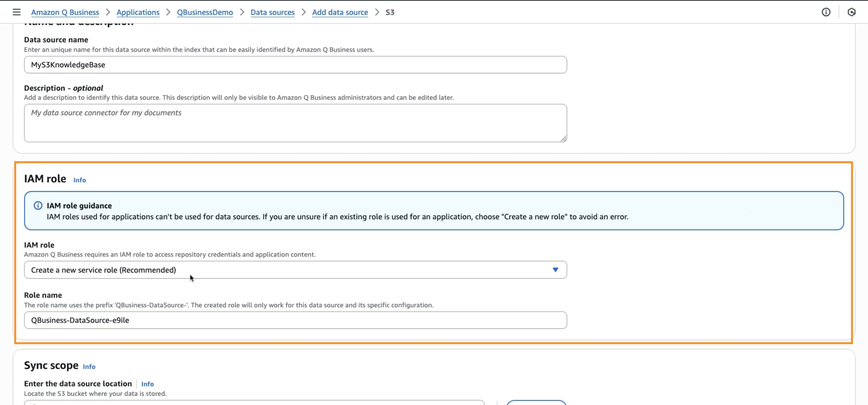Open Info link for data source location

point(147,384)
